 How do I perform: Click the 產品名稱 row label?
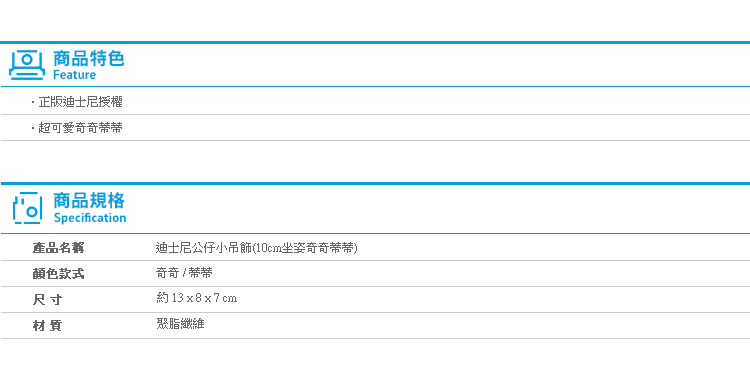tap(58, 248)
